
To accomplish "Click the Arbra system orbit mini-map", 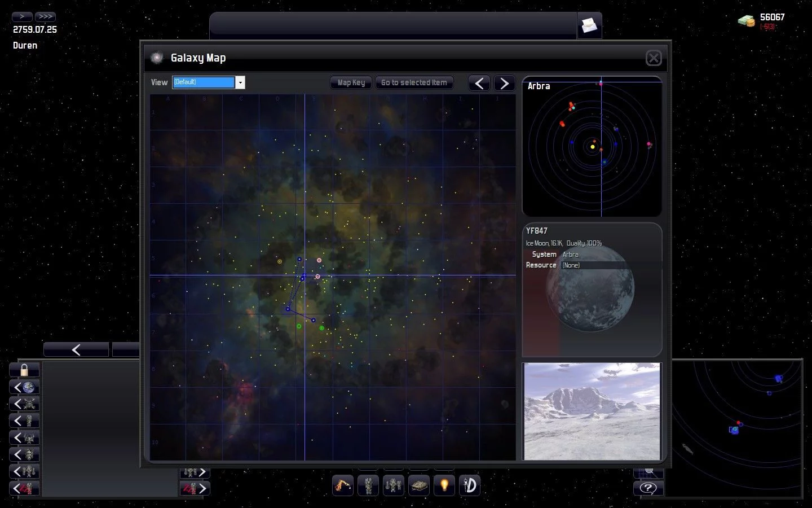I will [592, 147].
